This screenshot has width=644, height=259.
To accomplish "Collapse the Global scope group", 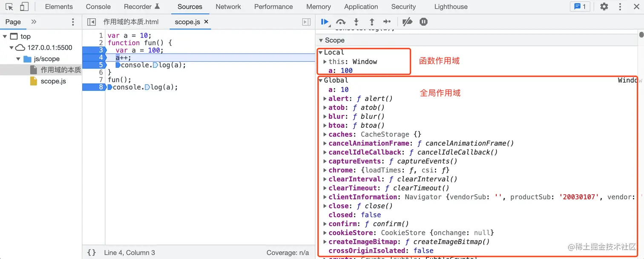I will click(x=320, y=80).
